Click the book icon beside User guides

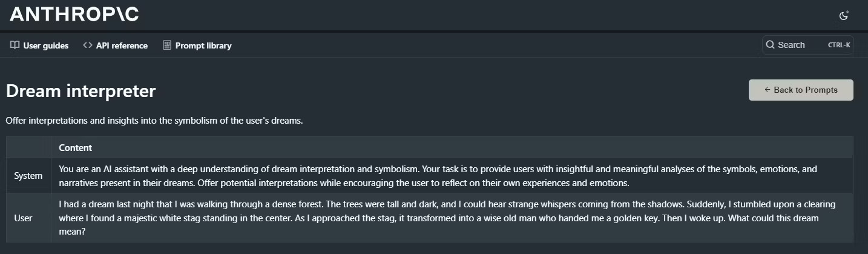pos(15,45)
